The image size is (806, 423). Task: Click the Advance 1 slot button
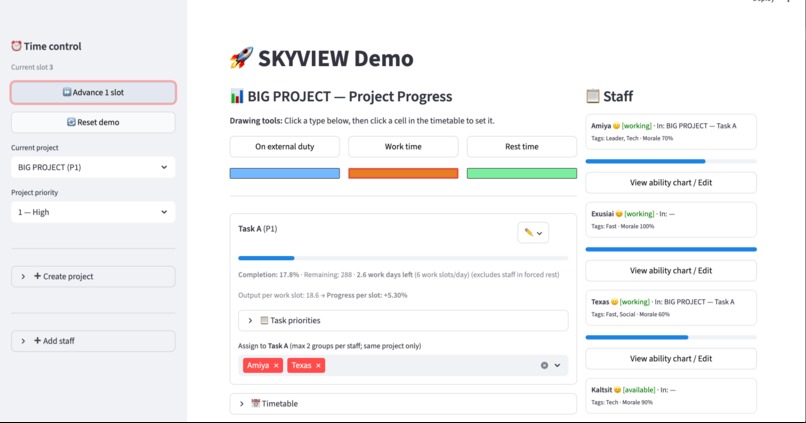pos(93,93)
